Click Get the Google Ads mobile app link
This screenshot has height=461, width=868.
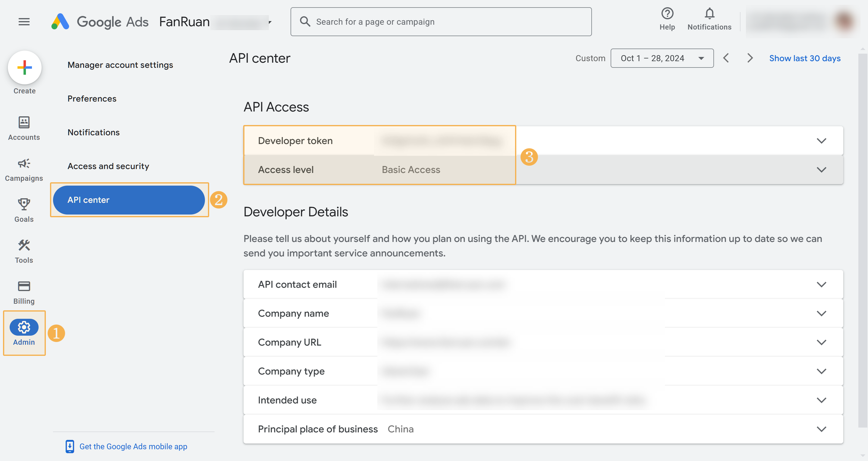point(133,447)
